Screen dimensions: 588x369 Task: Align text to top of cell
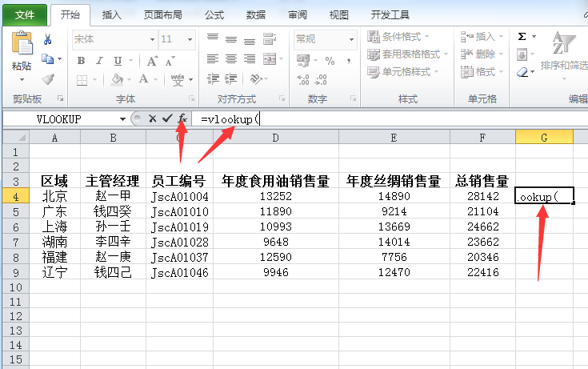pyautogui.click(x=213, y=38)
